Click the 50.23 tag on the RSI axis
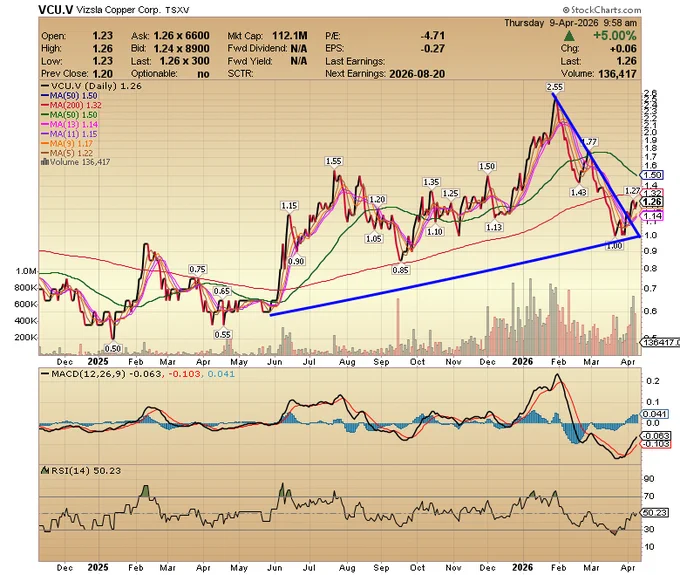The image size is (680, 575). pos(655,513)
